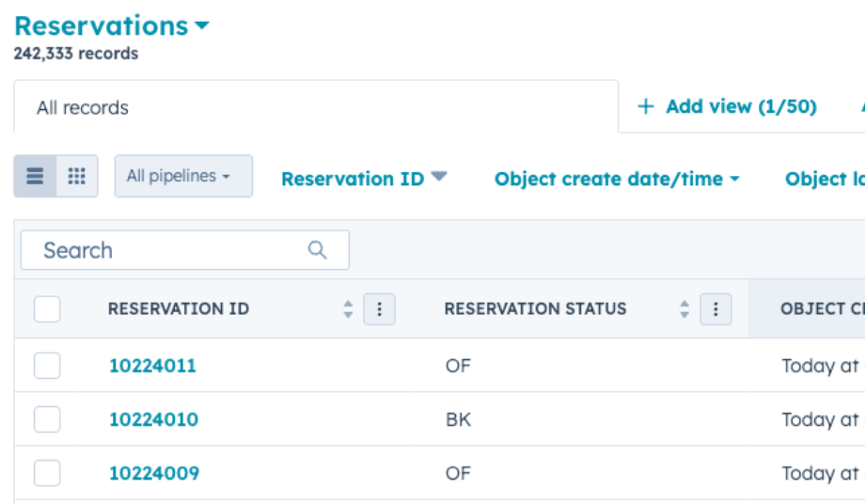This screenshot has width=865, height=504.
Task: Open reservation 10224009 record
Action: (154, 473)
